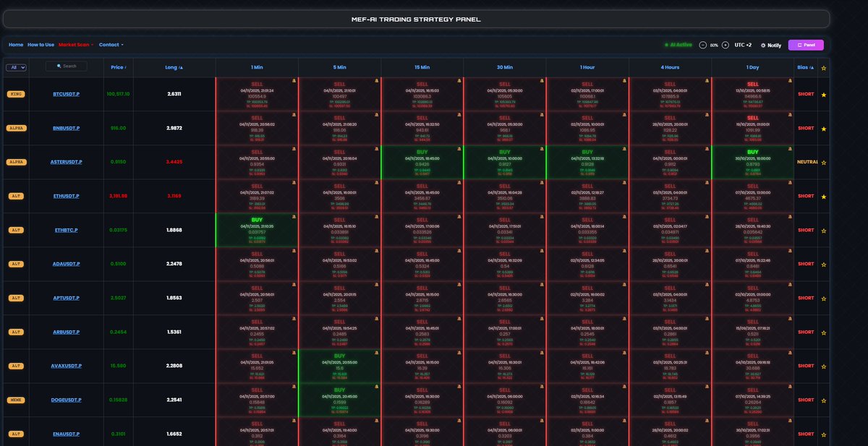Click bell on AVAXUSDT.P 1 Day cell
The image size is (868, 446).
tap(790, 353)
